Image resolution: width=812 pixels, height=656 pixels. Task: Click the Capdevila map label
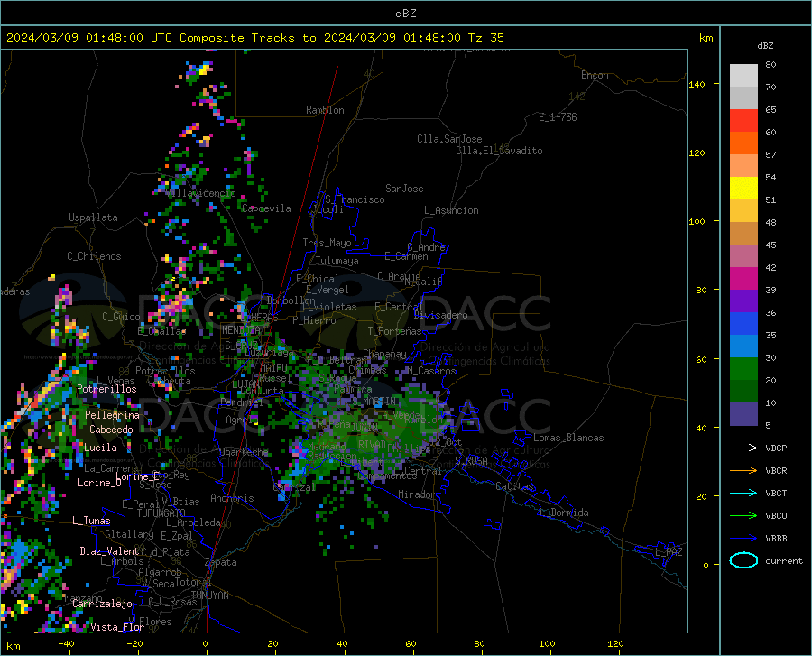[266, 208]
